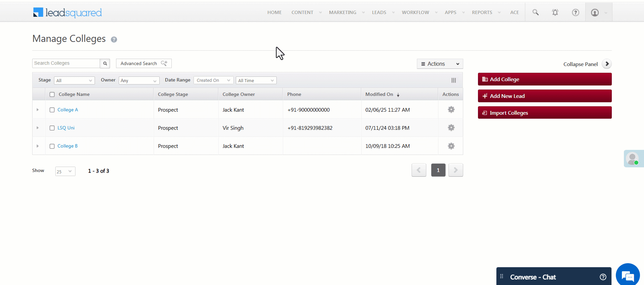Image resolution: width=644 pixels, height=285 pixels.
Task: Toggle the select-all checkbox in College Name header
Action: [x=52, y=95]
